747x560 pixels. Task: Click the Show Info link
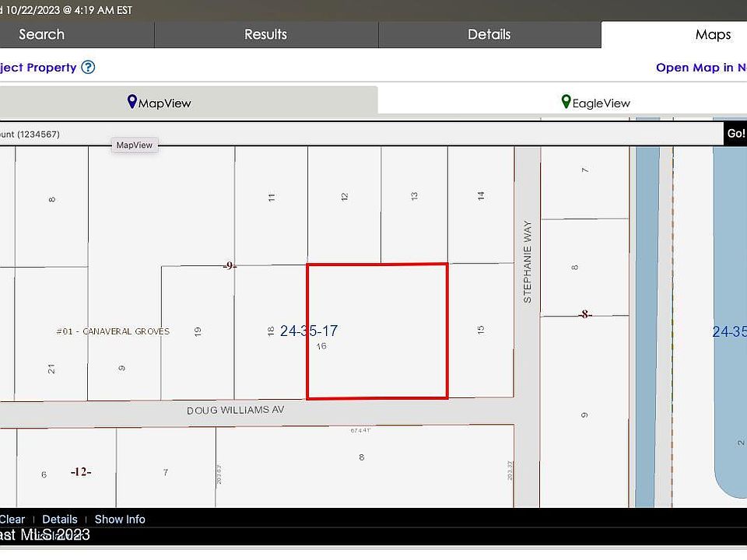pyautogui.click(x=120, y=519)
